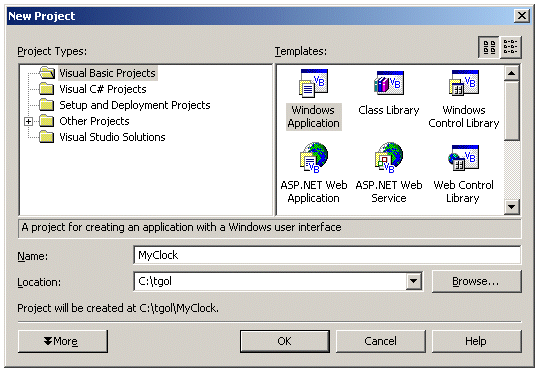This screenshot has height=373, width=540.
Task: Select Visual Studio Solutions in the tree
Action: click(x=112, y=137)
